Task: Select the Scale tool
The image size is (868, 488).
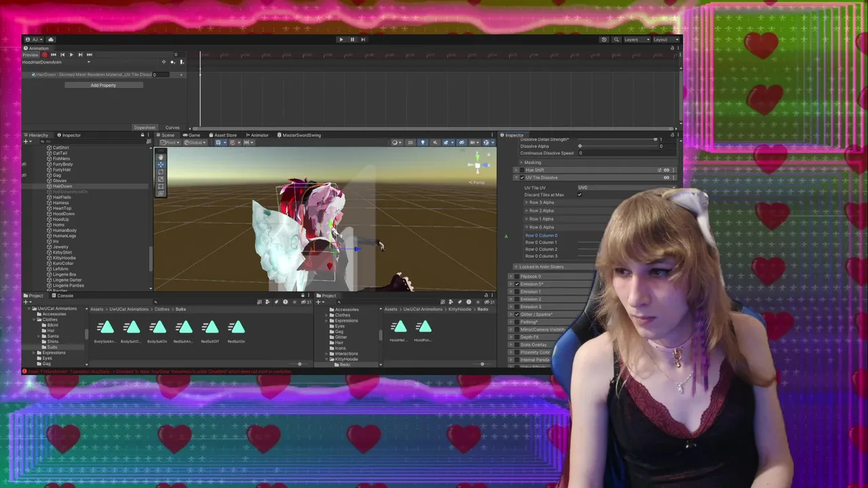Action: pos(161,179)
